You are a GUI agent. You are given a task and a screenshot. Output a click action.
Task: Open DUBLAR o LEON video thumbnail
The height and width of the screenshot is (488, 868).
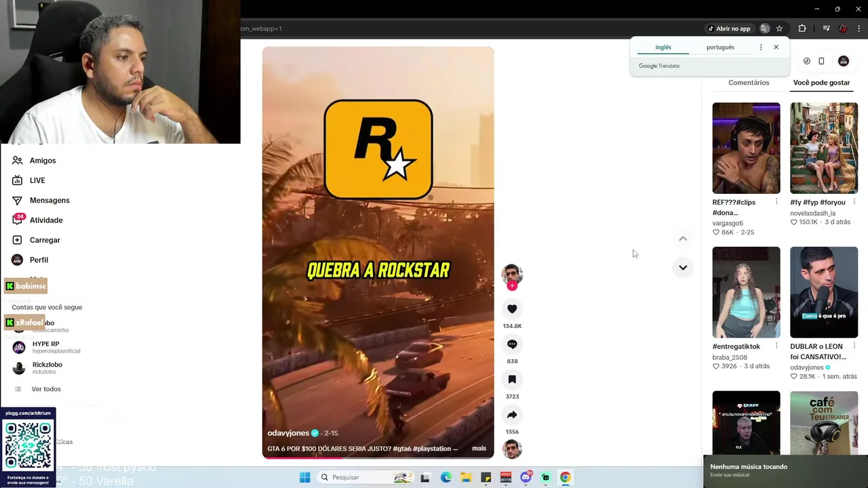click(x=824, y=292)
